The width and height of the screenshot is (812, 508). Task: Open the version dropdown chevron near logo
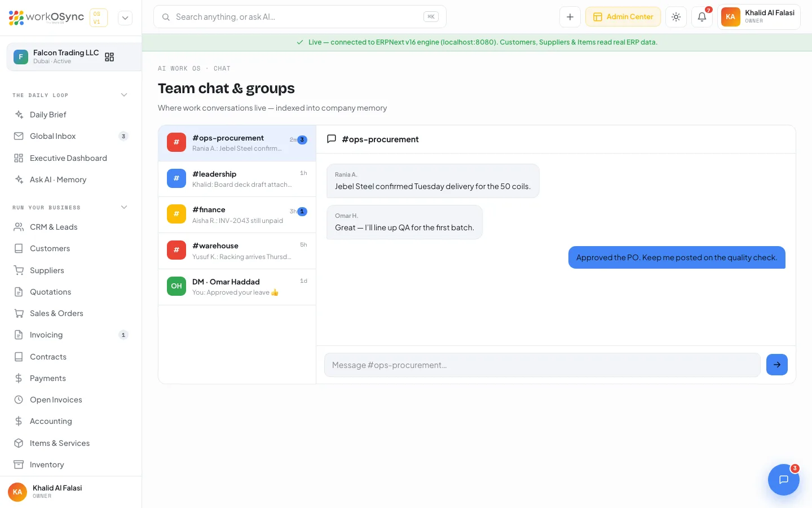(125, 17)
